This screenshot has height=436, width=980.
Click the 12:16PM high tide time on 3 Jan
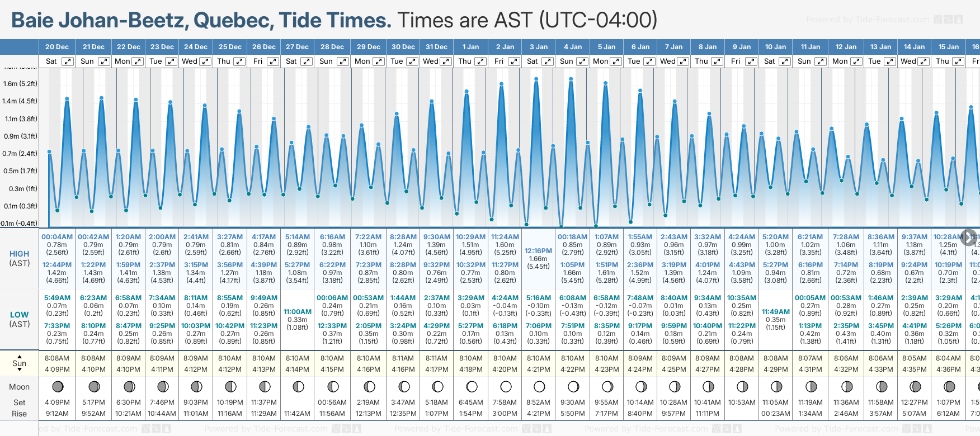click(x=538, y=251)
